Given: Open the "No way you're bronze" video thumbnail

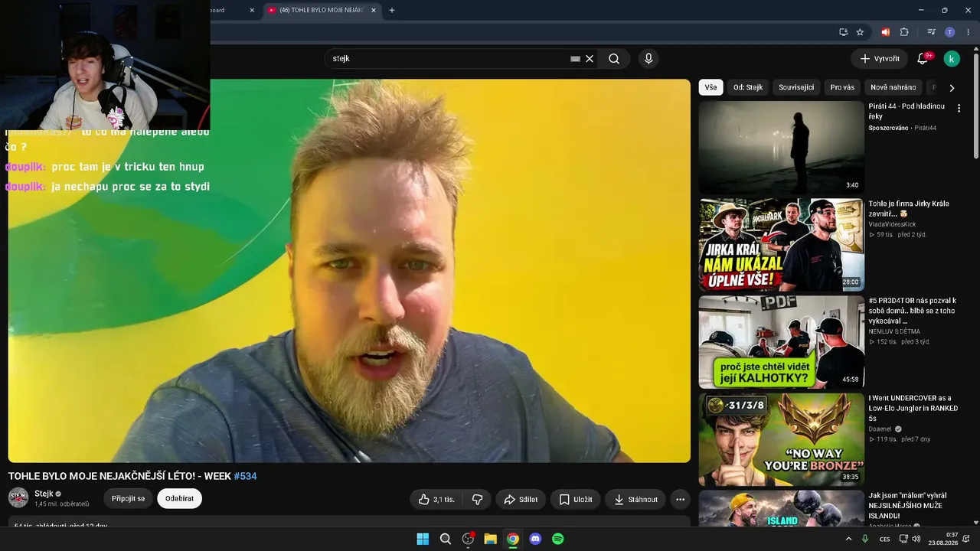Looking at the screenshot, I should pyautogui.click(x=781, y=439).
